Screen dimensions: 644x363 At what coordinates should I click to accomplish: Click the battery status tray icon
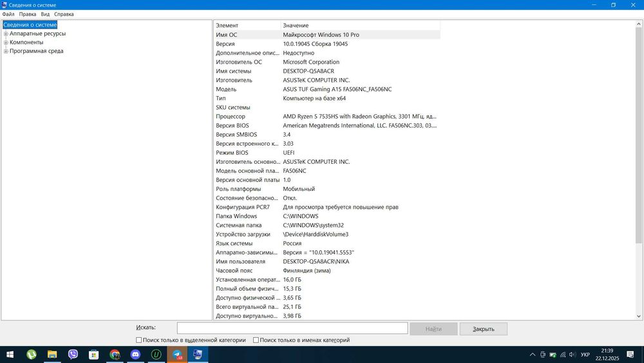point(553,355)
